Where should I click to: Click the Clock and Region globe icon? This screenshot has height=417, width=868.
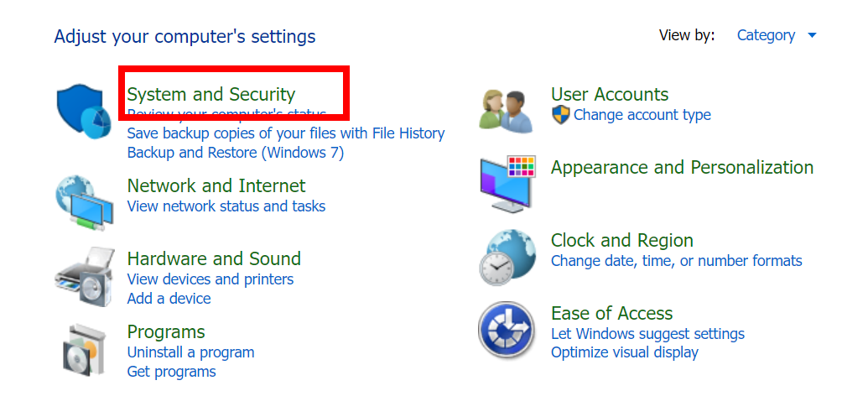pyautogui.click(x=507, y=257)
